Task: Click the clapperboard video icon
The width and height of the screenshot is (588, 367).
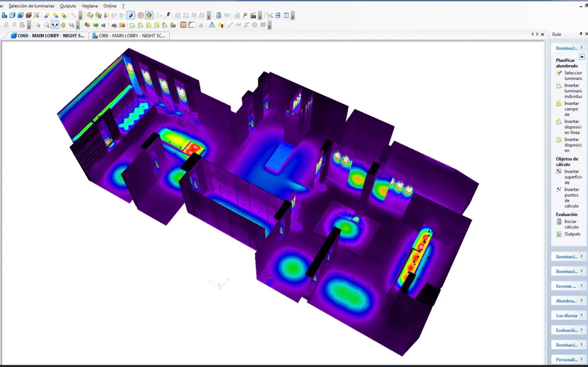Action: click(253, 15)
